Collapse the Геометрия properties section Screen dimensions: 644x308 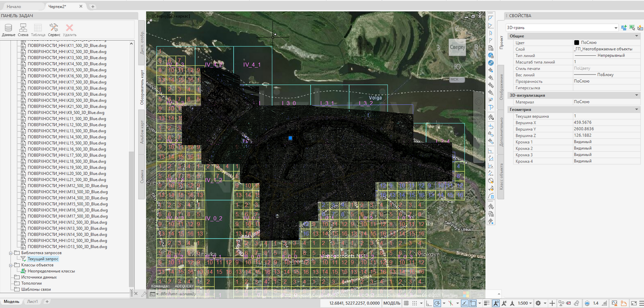[x=637, y=110]
